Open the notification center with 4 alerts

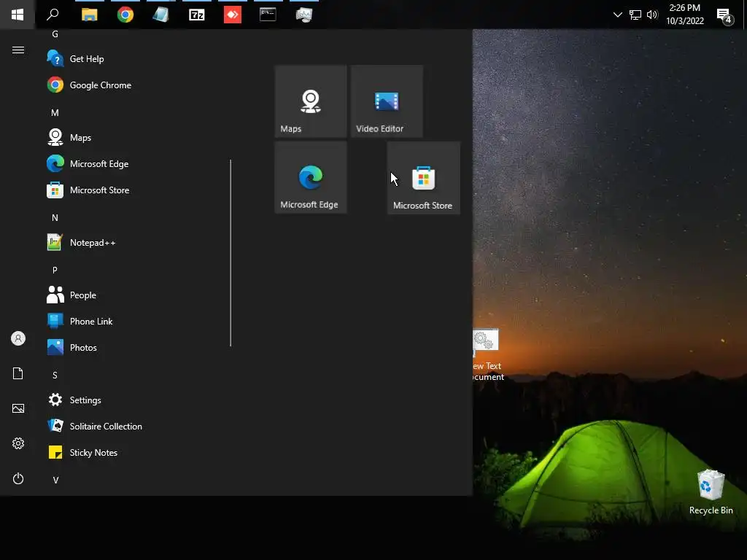pos(725,16)
